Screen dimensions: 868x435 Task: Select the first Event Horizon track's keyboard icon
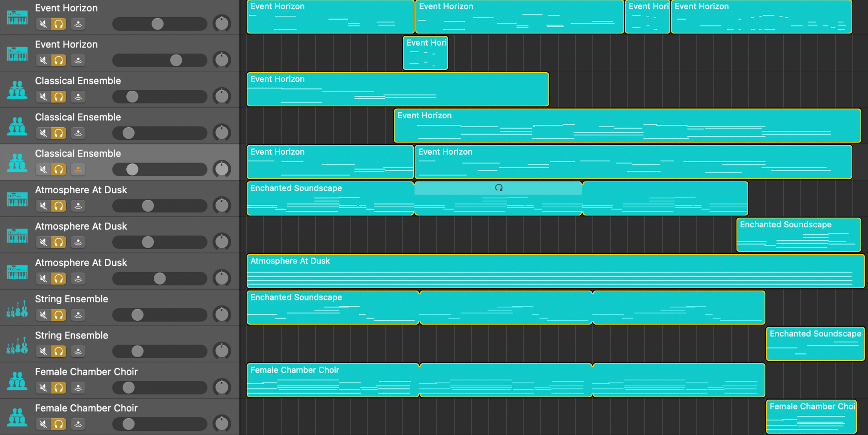(x=17, y=17)
